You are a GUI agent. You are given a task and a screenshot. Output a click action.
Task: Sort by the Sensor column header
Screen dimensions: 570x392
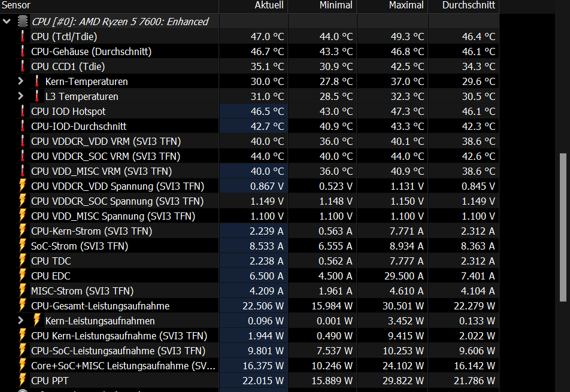click(109, 6)
